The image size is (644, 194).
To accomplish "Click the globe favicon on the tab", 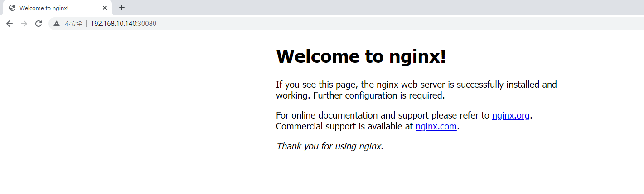I will (12, 8).
